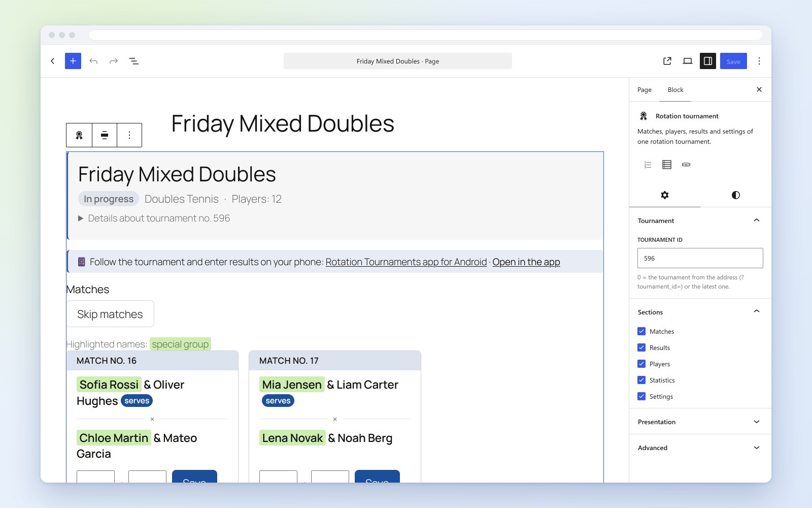This screenshot has height=508, width=812.
Task: Collapse the Tournament panel
Action: 700,220
